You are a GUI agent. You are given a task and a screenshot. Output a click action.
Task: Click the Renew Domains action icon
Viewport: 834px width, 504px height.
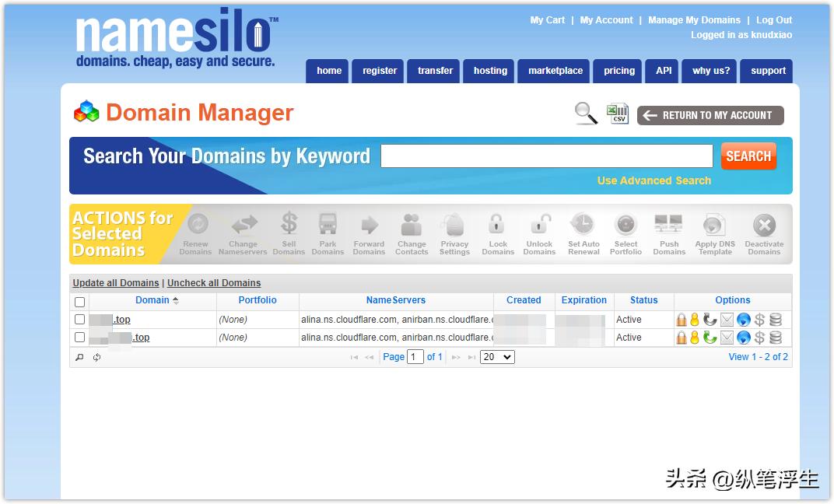point(198,224)
